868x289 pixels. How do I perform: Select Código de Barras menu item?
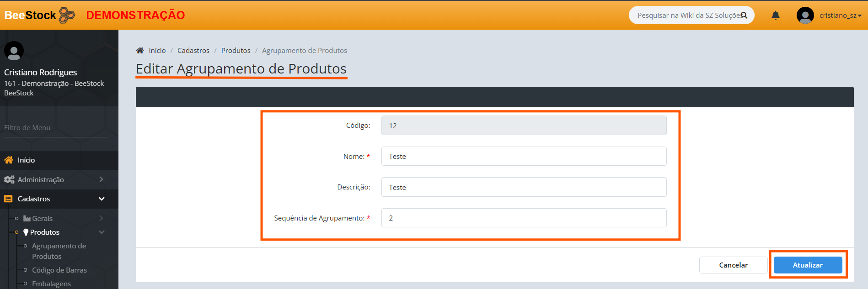(x=59, y=270)
